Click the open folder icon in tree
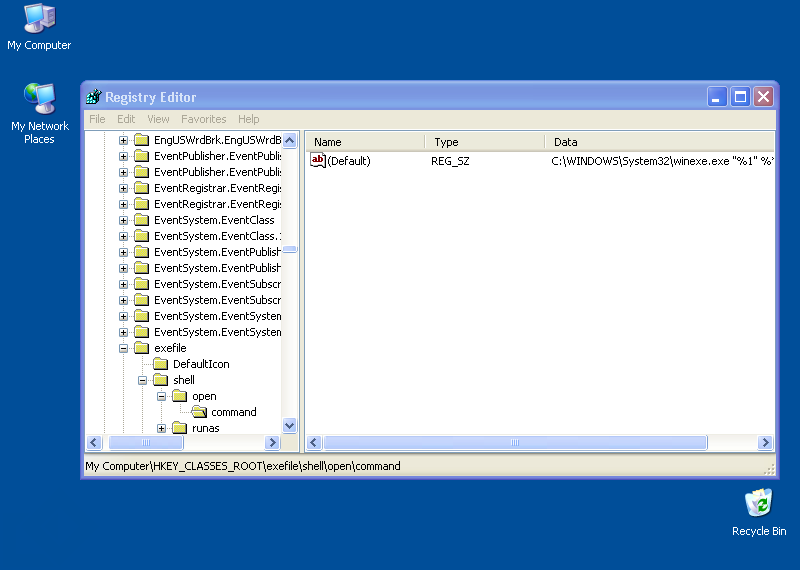Screen dimensions: 800x570 tap(179, 396)
